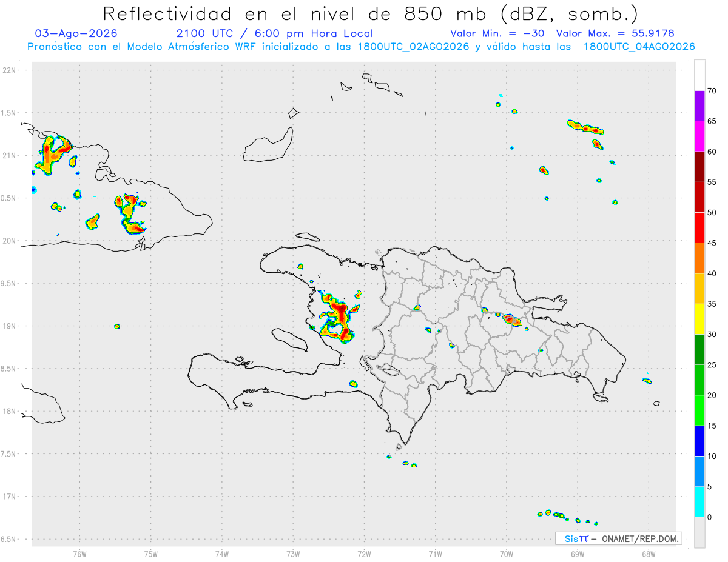
Task: Click the '73W' longitude label
Action: coord(293,554)
